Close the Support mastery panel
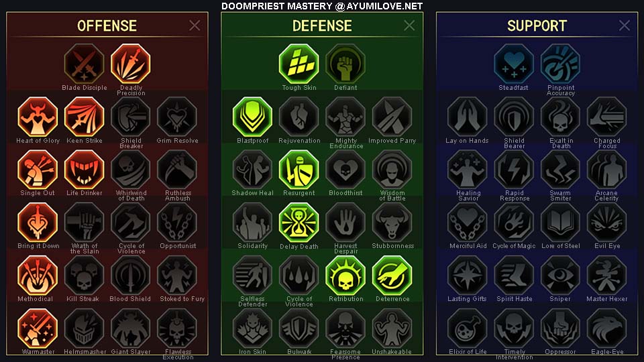 (x=625, y=25)
